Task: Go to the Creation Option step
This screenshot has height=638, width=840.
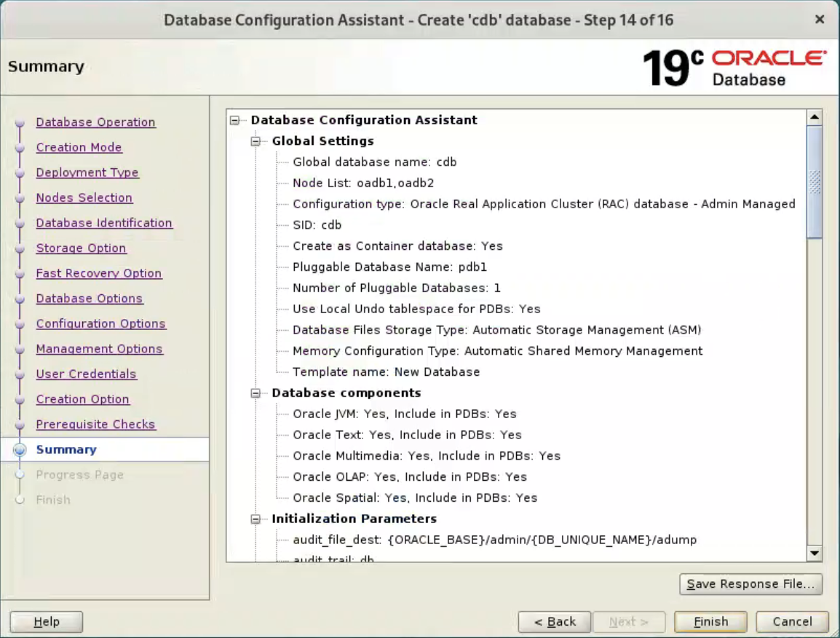Action: click(82, 399)
